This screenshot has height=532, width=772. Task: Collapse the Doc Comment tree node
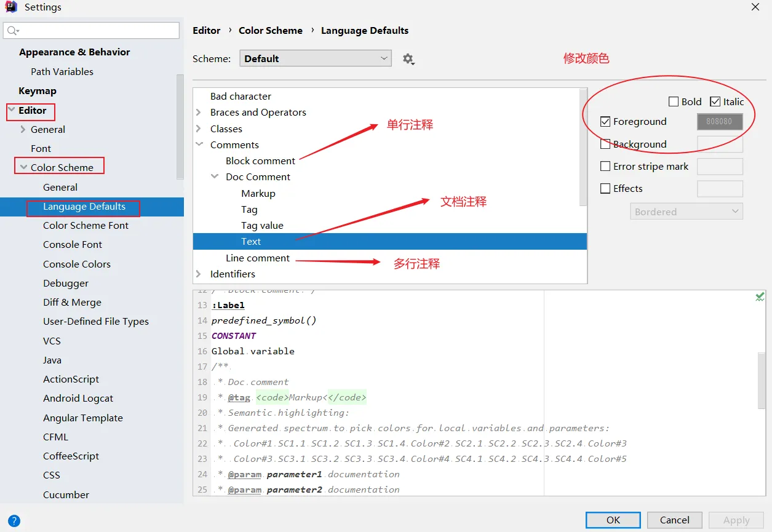click(x=215, y=177)
